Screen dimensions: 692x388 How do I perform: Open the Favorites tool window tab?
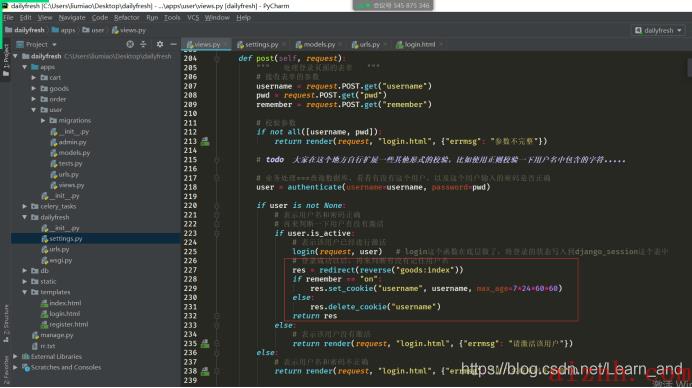6,370
